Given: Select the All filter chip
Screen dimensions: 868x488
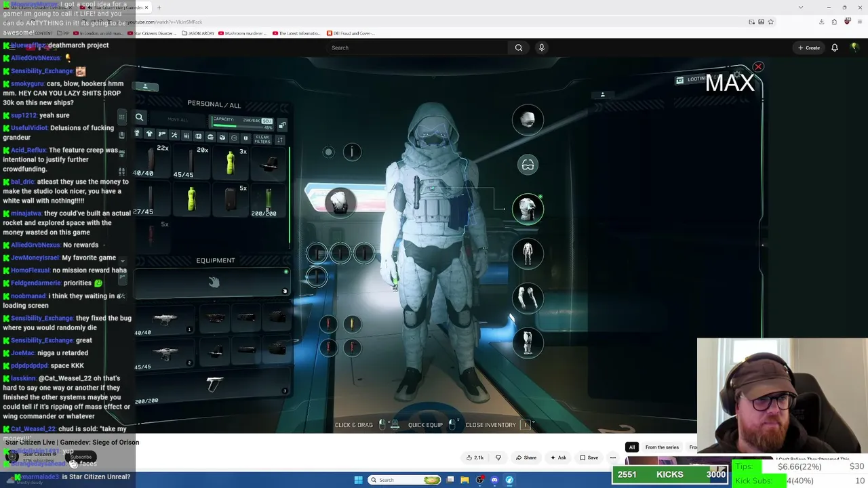Looking at the screenshot, I should (632, 447).
